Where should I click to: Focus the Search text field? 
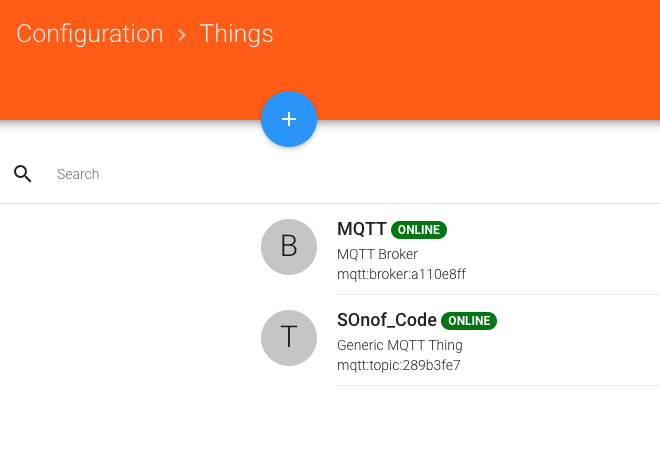pyautogui.click(x=300, y=174)
